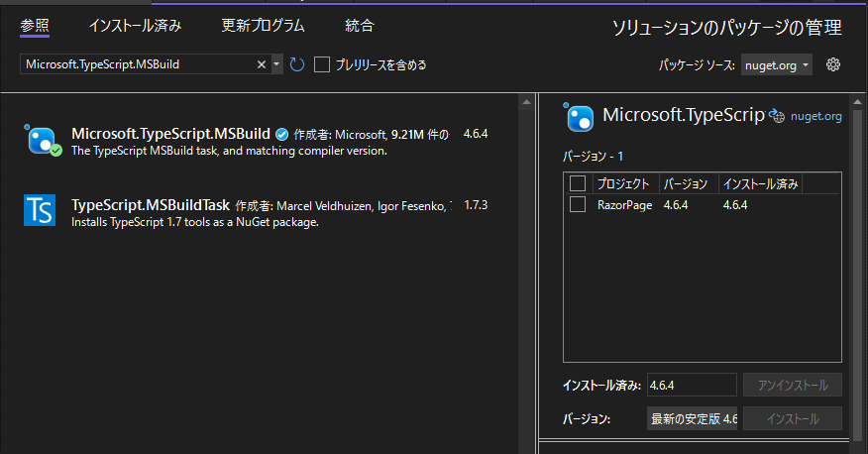868x454 pixels.
Task: Click the refresh search results icon
Action: click(297, 64)
